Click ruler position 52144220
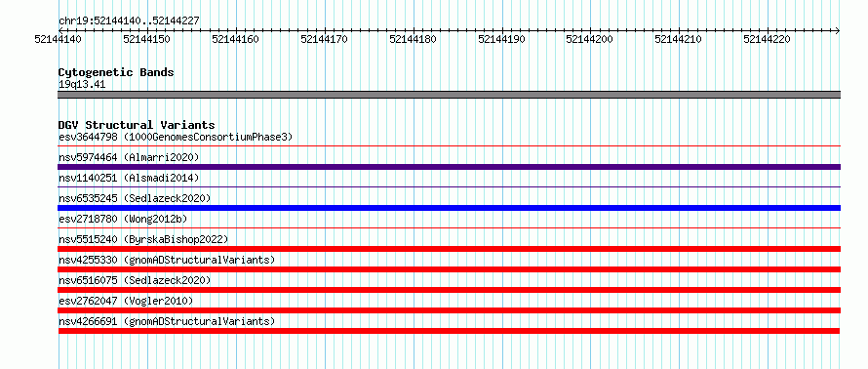This screenshot has width=868, height=369. click(767, 39)
